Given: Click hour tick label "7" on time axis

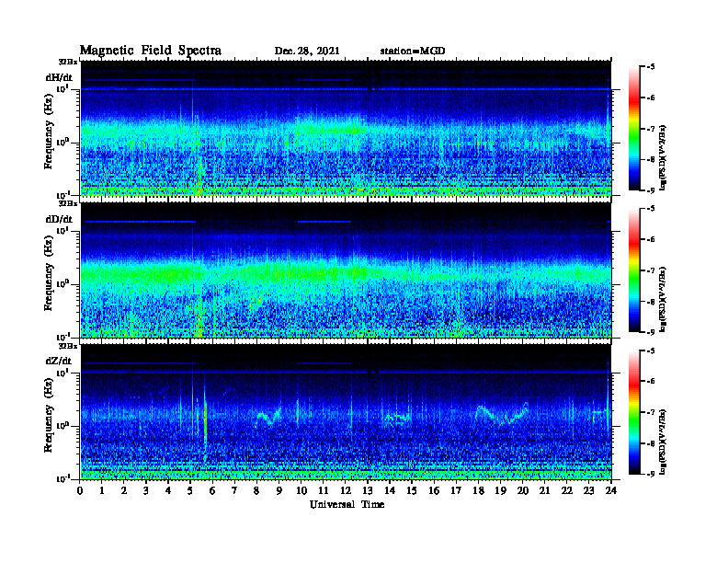Looking at the screenshot, I should click(x=235, y=490).
